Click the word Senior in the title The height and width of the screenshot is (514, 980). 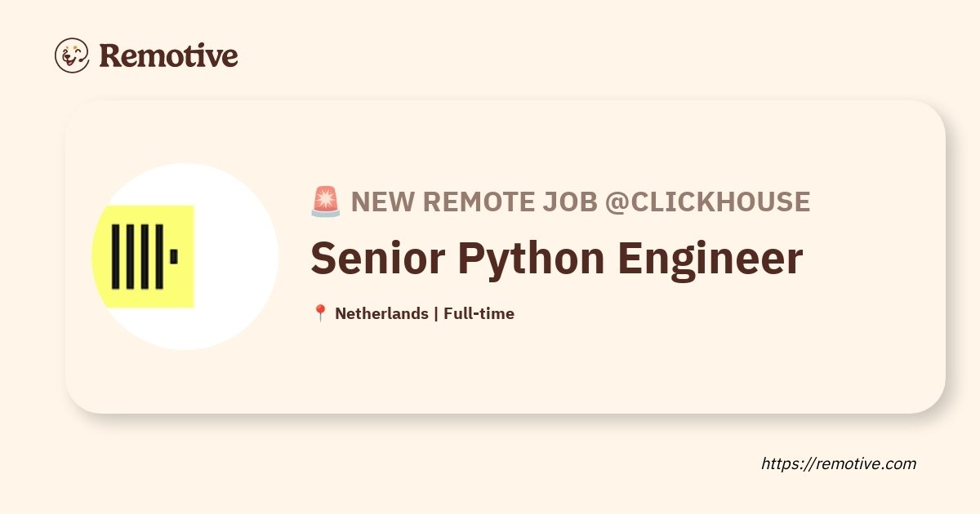coord(377,258)
